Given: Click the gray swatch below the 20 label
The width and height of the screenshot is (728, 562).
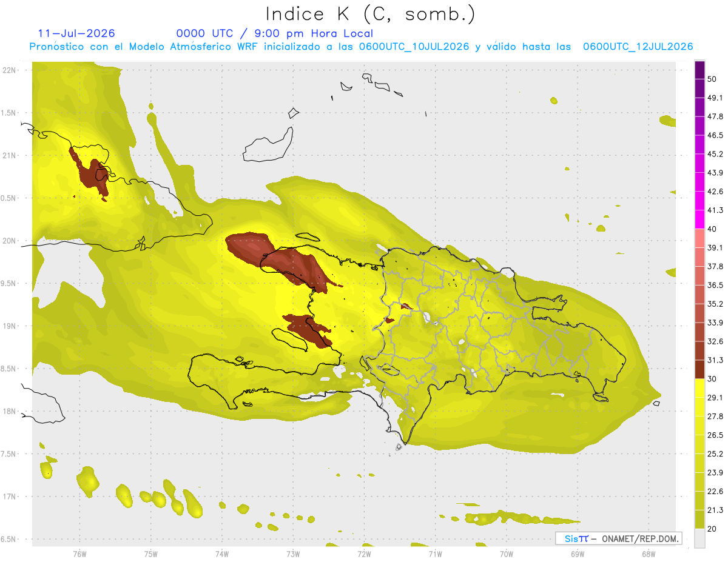Looking at the screenshot, I should click(x=700, y=538).
